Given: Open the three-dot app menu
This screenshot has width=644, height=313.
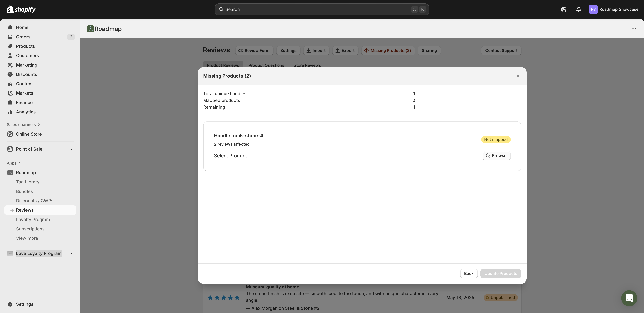Looking at the screenshot, I should (633, 29).
